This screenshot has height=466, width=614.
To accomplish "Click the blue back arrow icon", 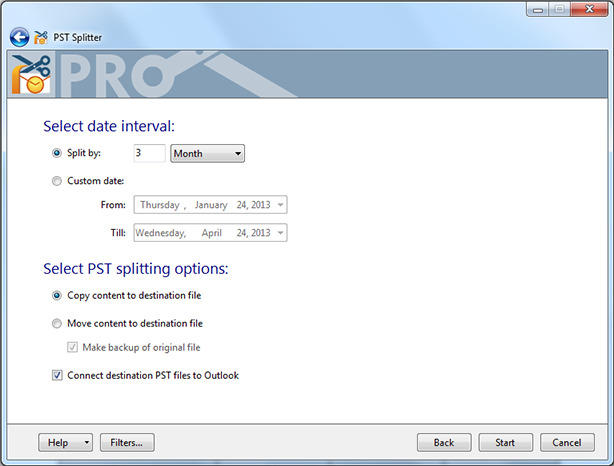I will (19, 38).
